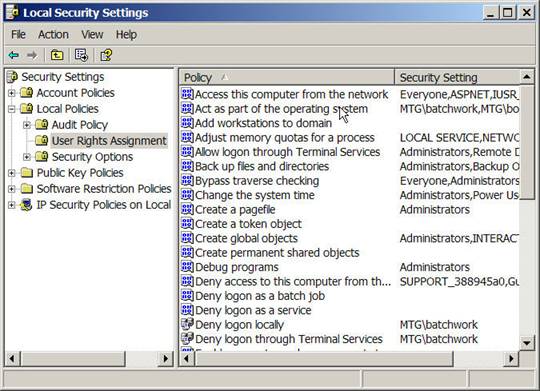The height and width of the screenshot is (391, 540).
Task: Click the Forward arrow toolbar icon
Action: pyautogui.click(x=32, y=55)
